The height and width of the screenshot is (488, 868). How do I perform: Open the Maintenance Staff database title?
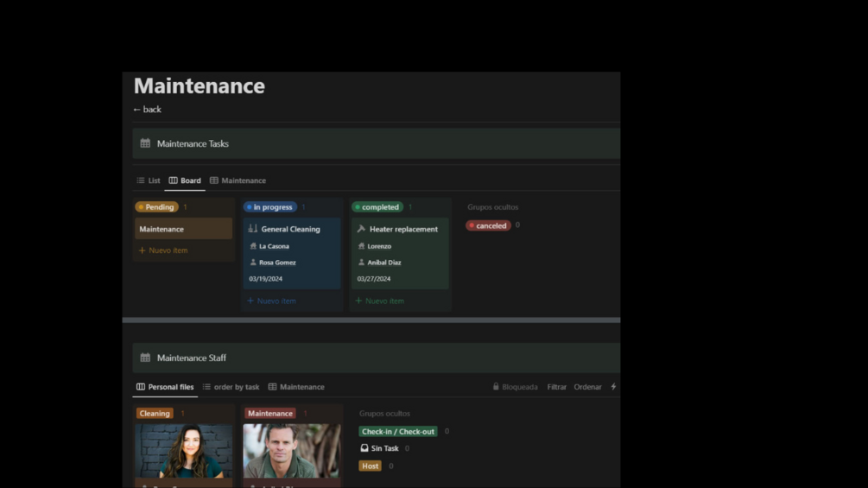(192, 358)
